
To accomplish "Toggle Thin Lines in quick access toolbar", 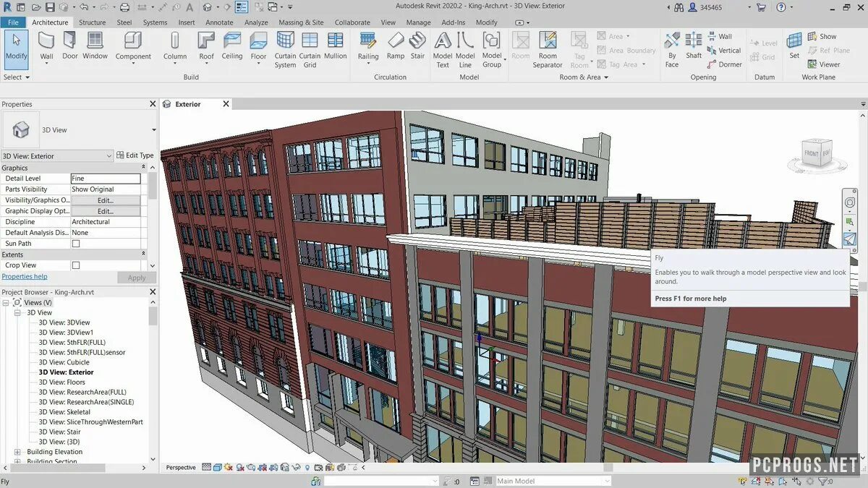I will point(241,7).
